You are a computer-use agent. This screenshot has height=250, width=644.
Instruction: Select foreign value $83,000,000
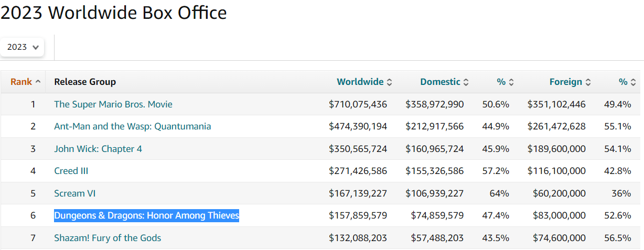[560, 215]
